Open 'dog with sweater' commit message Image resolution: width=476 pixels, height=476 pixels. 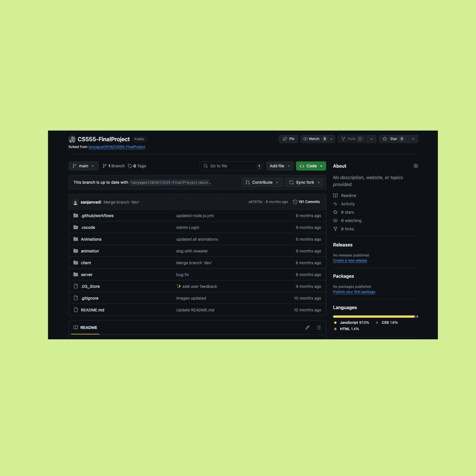[192, 251]
